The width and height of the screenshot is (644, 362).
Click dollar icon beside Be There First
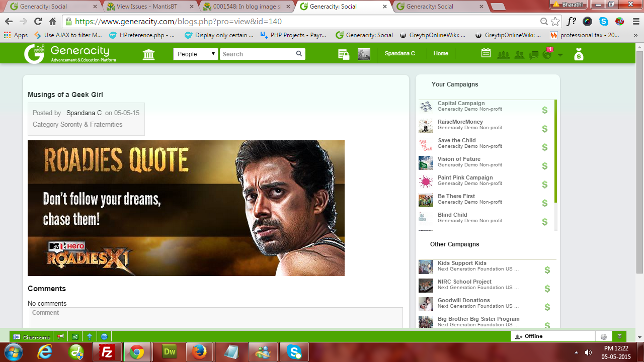(545, 203)
